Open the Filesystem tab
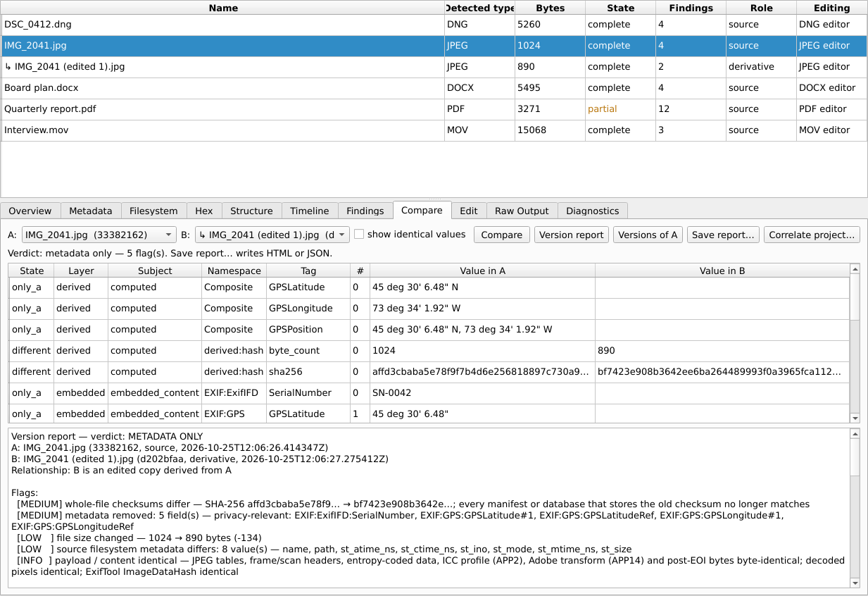 [x=154, y=211]
